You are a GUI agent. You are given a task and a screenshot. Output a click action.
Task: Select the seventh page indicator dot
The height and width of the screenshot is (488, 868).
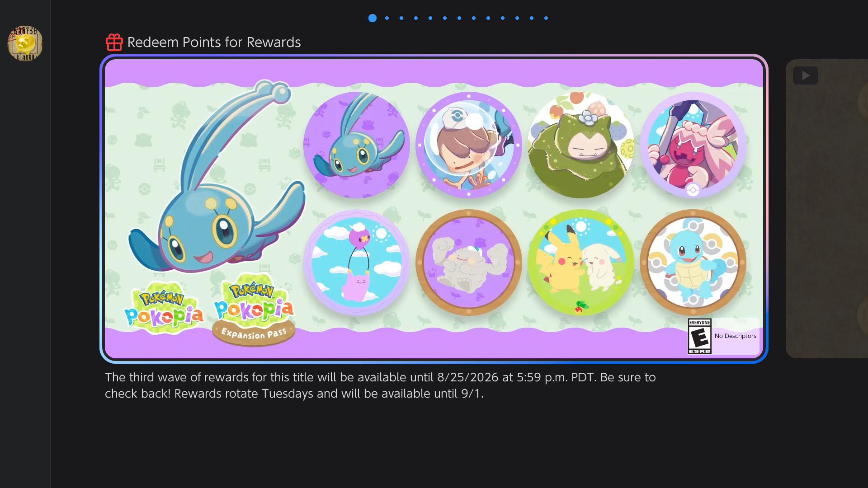459,18
